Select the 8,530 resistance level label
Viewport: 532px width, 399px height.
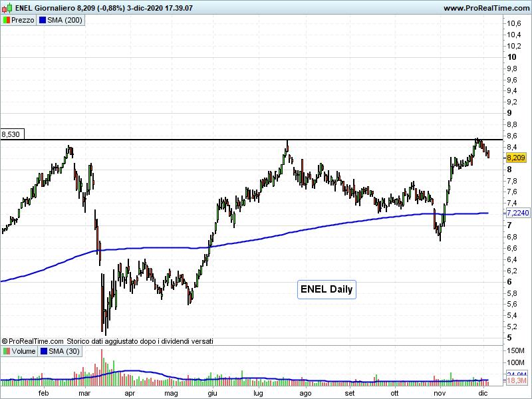[x=11, y=134]
